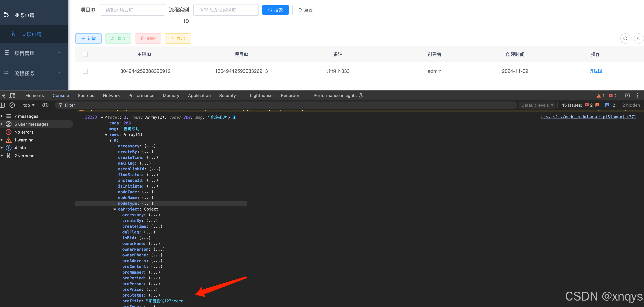Collapse the oaProject object node
This screenshot has width=644, height=307.
coord(115,209)
